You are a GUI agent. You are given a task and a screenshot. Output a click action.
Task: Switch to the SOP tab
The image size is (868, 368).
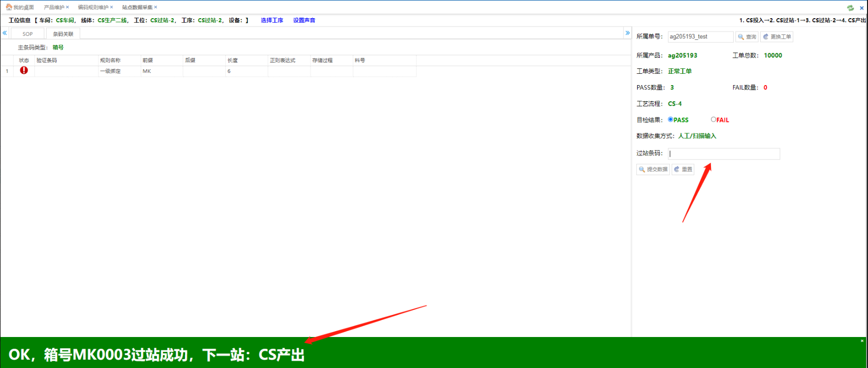pos(28,34)
